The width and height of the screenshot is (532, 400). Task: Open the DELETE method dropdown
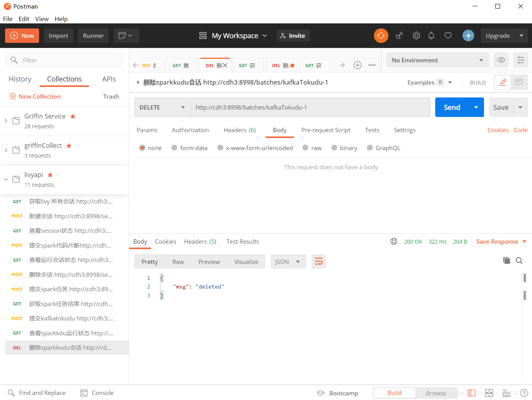click(x=162, y=107)
